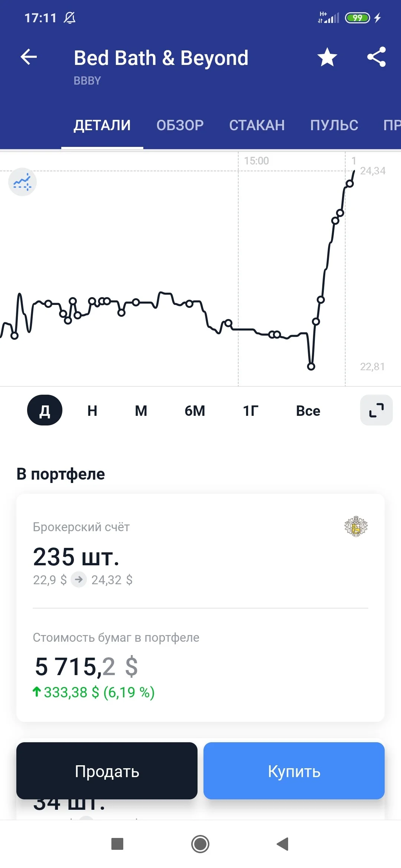Viewport: 401px width, 868px height.
Task: Switch to the СТАКАН tab
Action: coord(257,125)
